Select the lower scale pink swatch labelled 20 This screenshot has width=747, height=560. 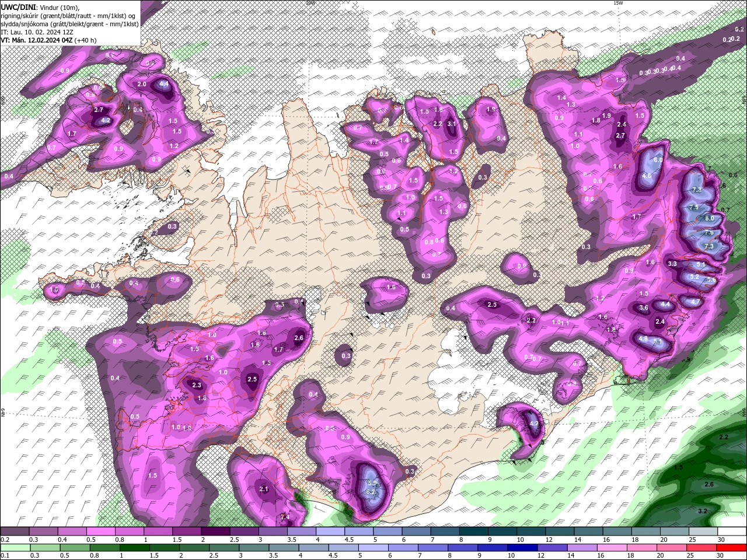click(672, 547)
